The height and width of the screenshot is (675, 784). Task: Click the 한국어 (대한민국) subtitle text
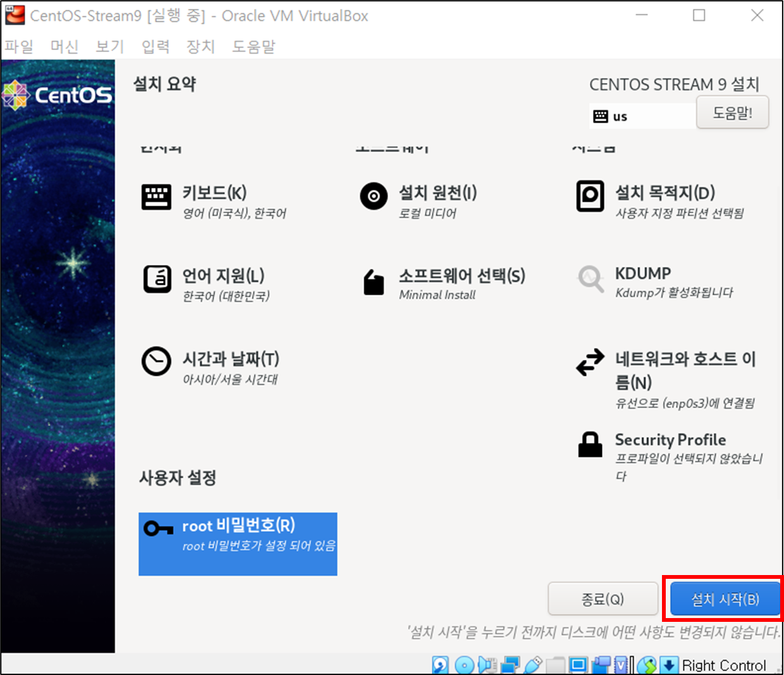tap(226, 296)
